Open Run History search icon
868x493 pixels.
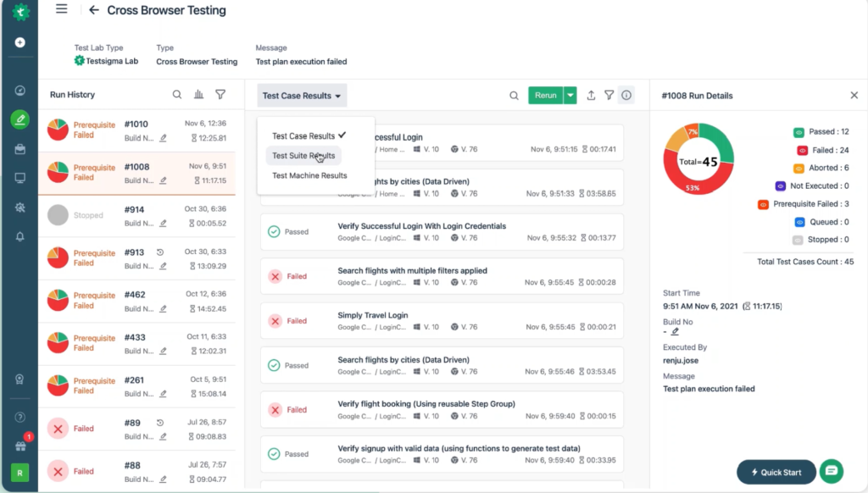pos(176,95)
